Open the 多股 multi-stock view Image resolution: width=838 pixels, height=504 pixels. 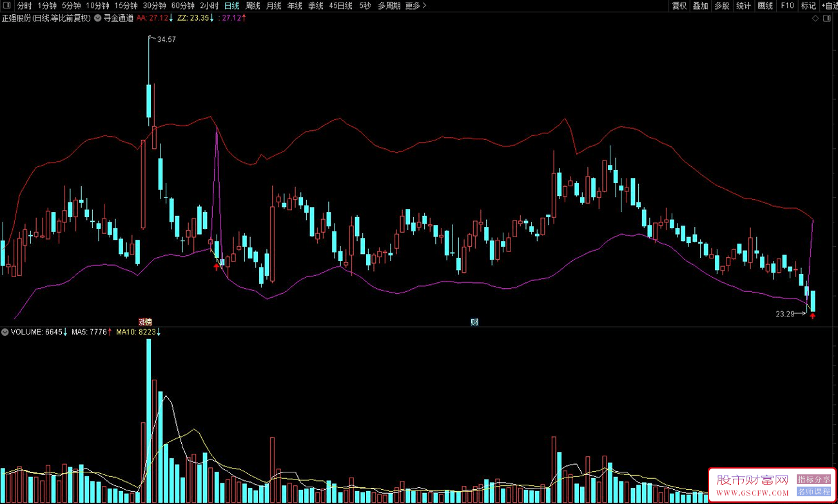(722, 6)
